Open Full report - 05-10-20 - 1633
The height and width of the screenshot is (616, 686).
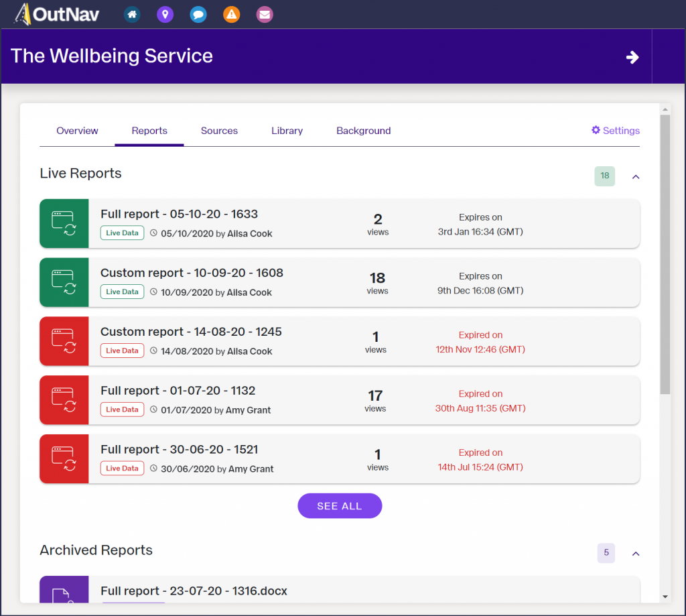pos(179,214)
